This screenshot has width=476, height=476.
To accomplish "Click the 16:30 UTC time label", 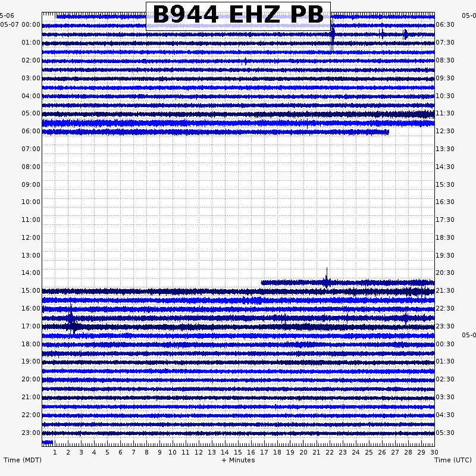I will click(445, 202).
